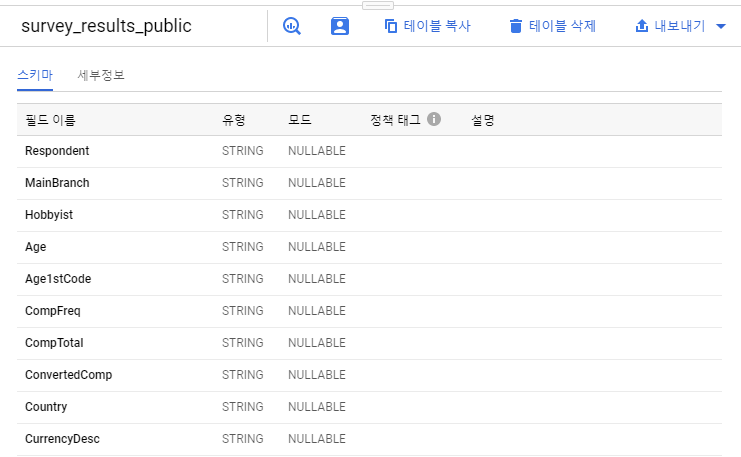The width and height of the screenshot is (741, 457).
Task: Click the trash icon beside 테이블 삭제
Action: coord(516,26)
